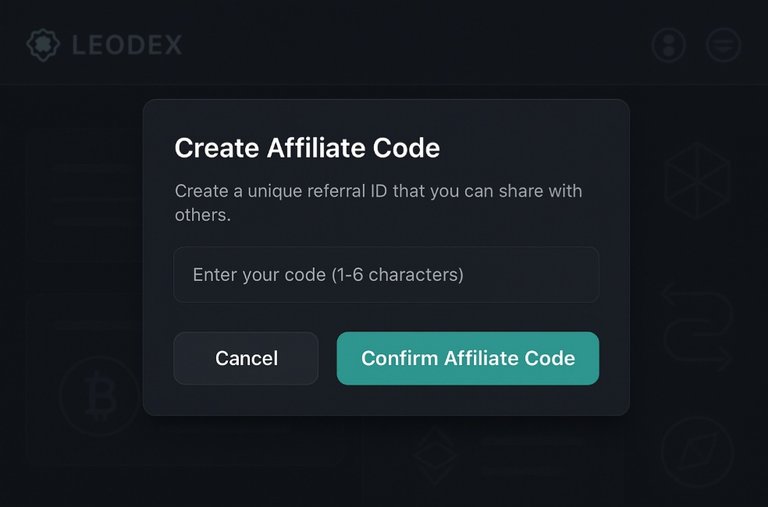Click the faded swap arrows icon

[x=697, y=326]
